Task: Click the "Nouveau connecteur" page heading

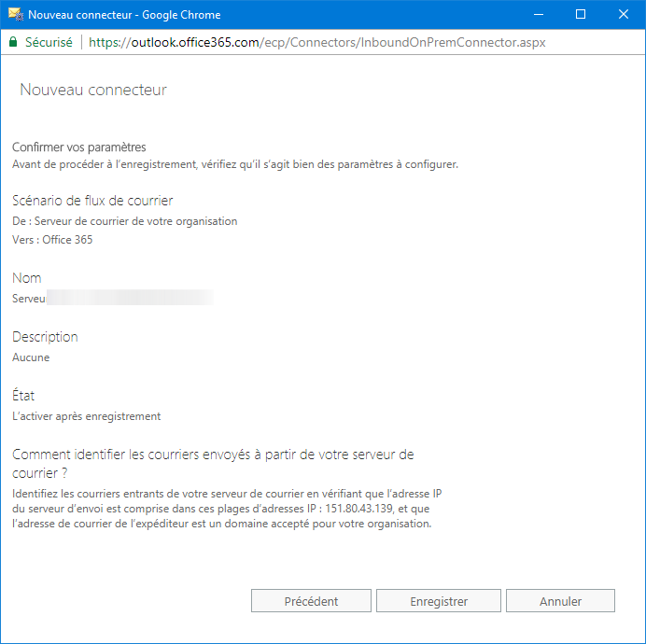Action: tap(93, 91)
